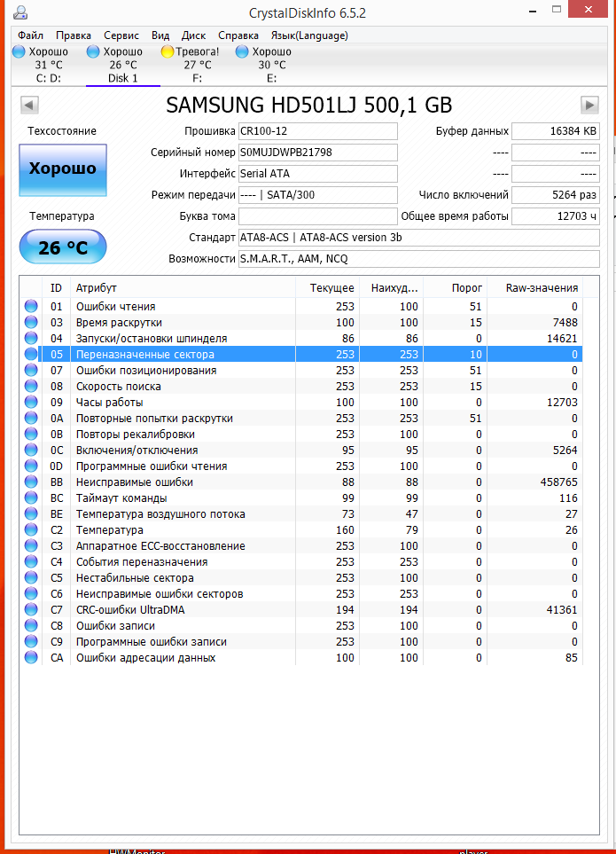Click the Число включений 5264 раз field
Screen dimensions: 616x854
click(x=556, y=195)
